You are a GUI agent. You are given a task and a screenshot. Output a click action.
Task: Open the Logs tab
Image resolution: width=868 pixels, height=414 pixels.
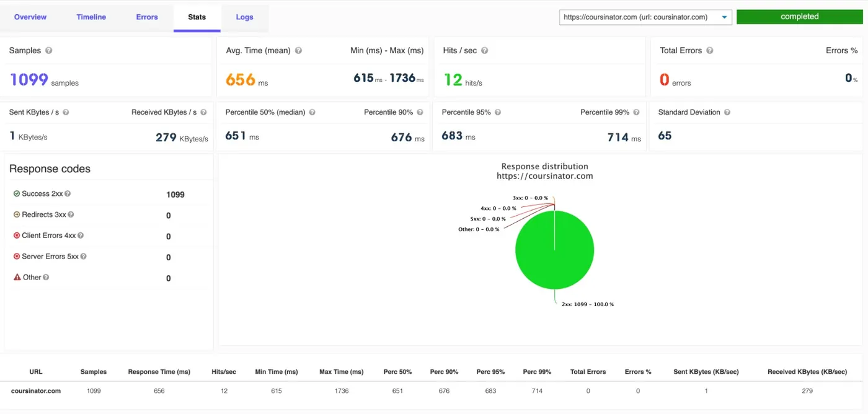pos(245,17)
